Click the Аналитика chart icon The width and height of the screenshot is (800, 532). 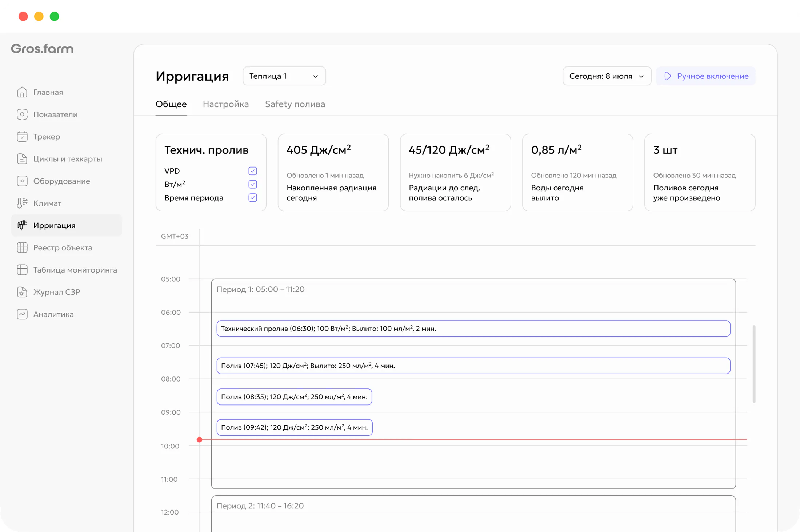point(22,314)
